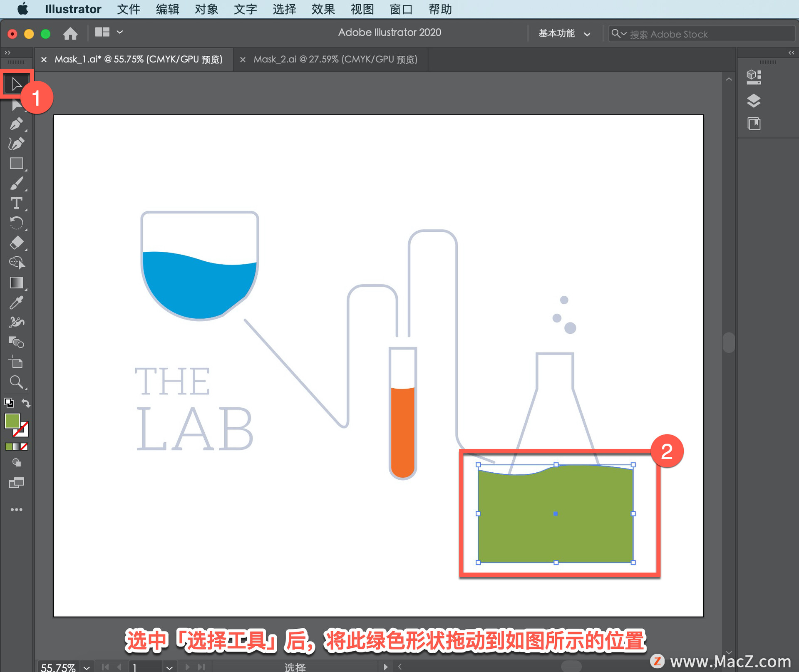
Task: Set the fill to Color mode
Action: pyautogui.click(x=9, y=446)
